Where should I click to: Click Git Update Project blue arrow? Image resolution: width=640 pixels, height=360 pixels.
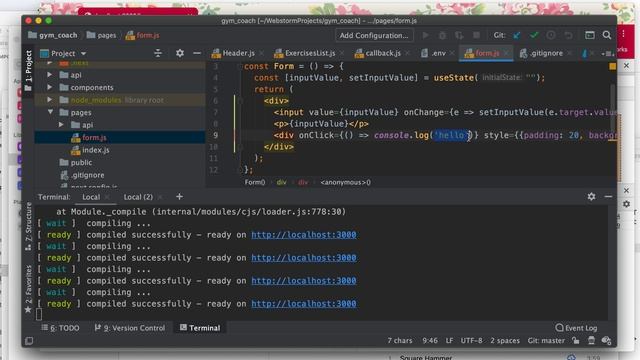[x=517, y=36]
